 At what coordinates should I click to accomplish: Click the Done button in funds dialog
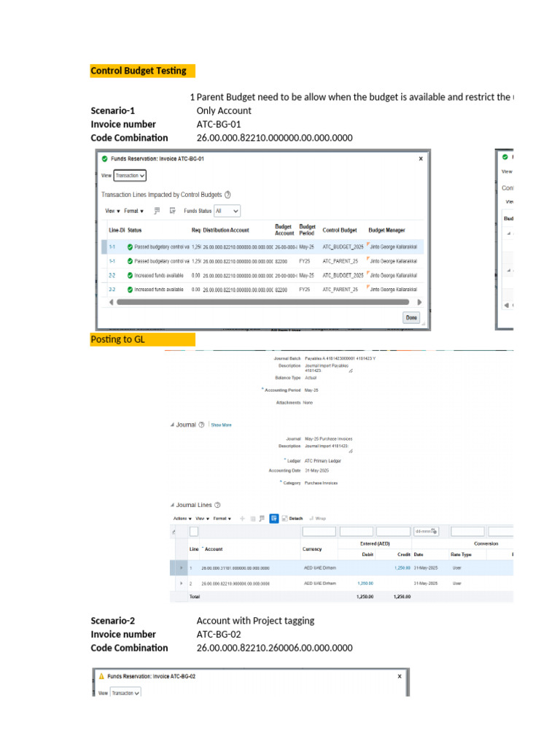411,318
